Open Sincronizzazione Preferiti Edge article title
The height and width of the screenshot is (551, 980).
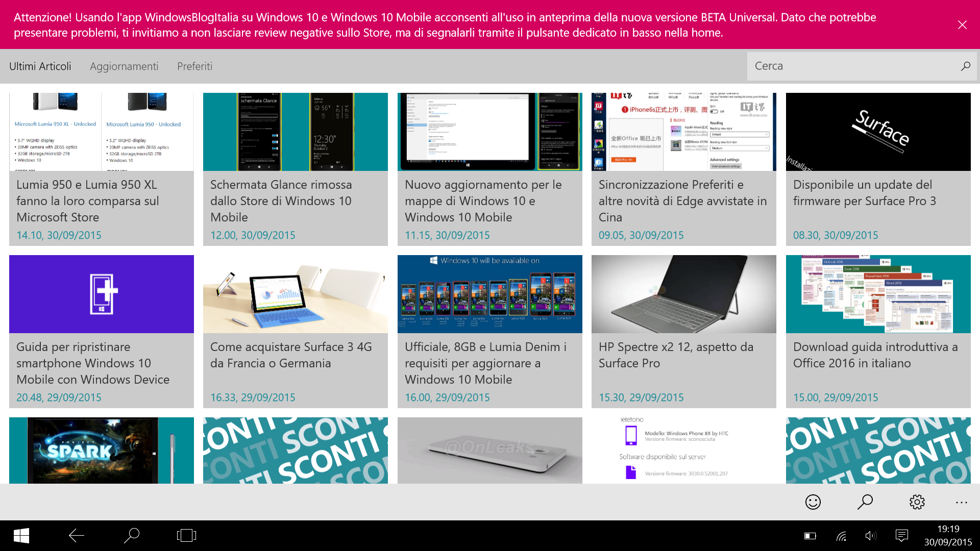point(683,201)
